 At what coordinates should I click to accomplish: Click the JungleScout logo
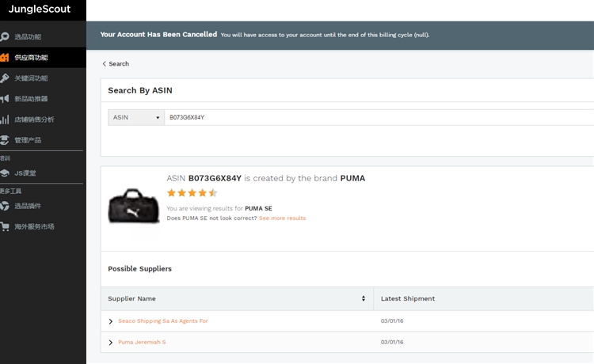pyautogui.click(x=40, y=9)
